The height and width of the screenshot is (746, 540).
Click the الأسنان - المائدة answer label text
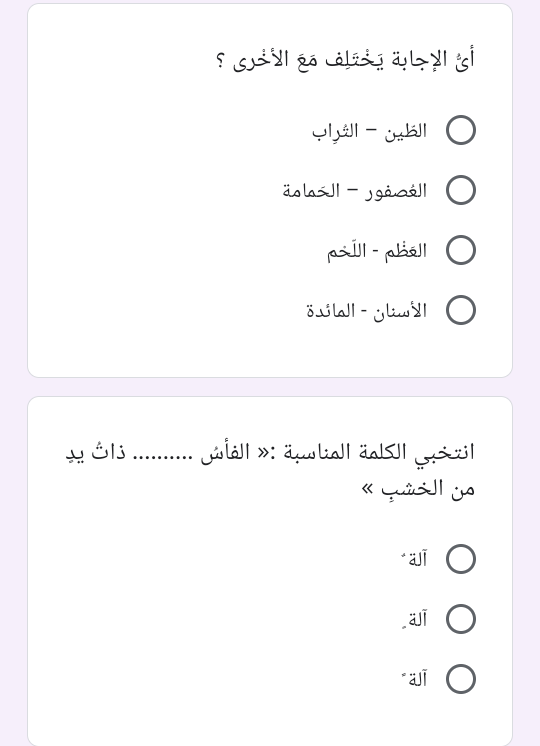(366, 311)
